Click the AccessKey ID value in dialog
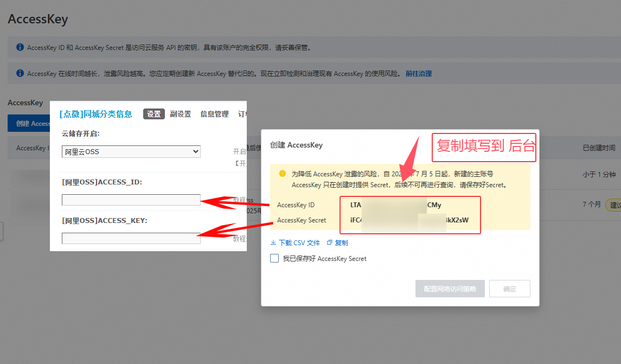The width and height of the screenshot is (621, 364). point(395,205)
